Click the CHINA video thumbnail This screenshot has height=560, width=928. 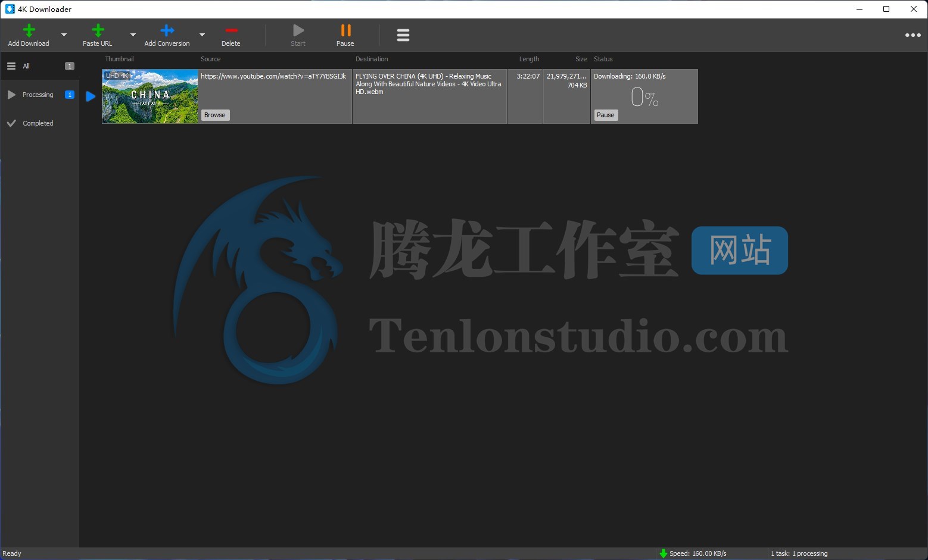(150, 96)
